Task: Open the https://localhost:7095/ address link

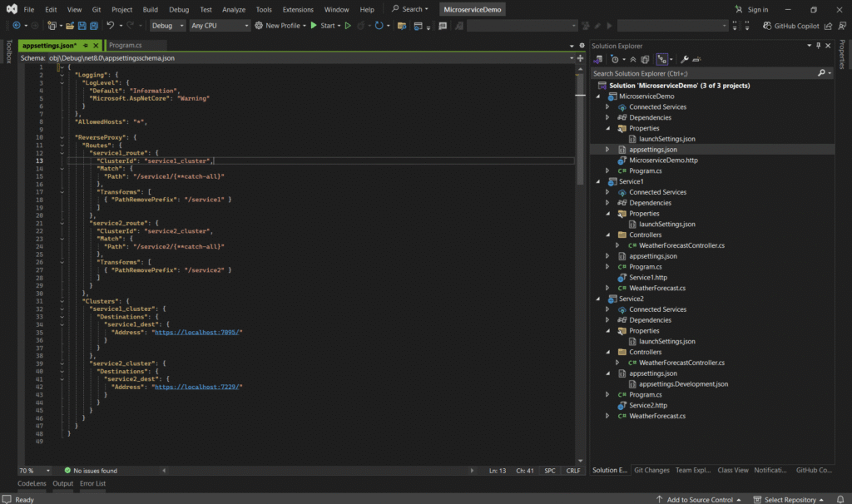Action: (197, 332)
